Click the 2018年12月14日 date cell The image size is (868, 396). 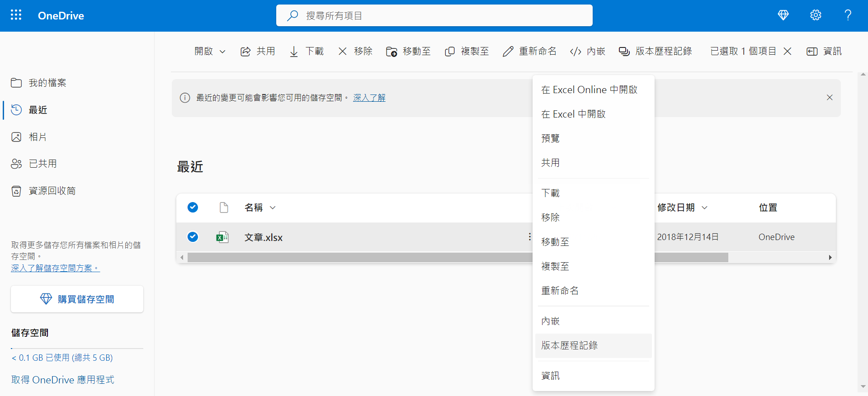pyautogui.click(x=688, y=237)
